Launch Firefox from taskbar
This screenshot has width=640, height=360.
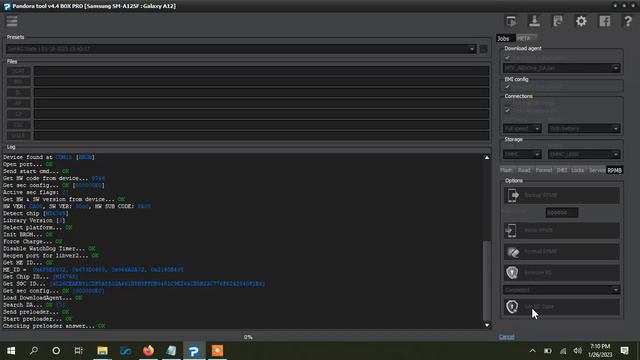point(148,351)
